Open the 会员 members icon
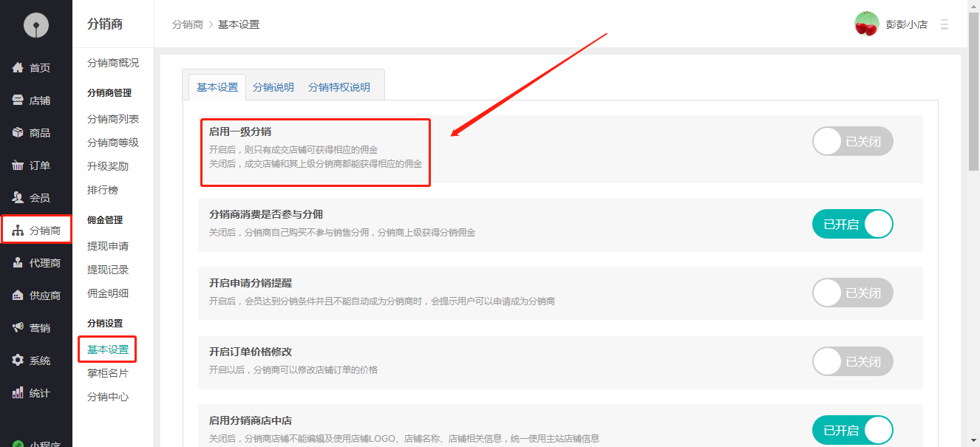This screenshot has height=447, width=980. [x=18, y=197]
